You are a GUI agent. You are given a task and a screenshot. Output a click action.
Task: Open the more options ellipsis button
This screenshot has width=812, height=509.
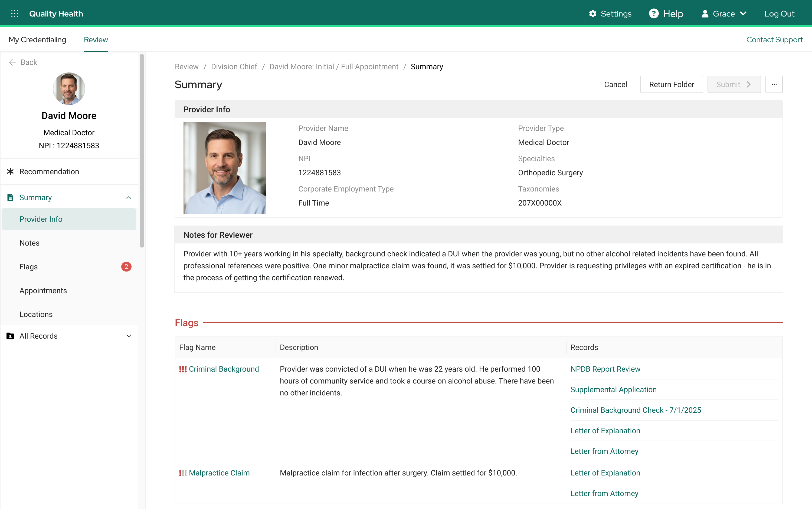click(774, 84)
